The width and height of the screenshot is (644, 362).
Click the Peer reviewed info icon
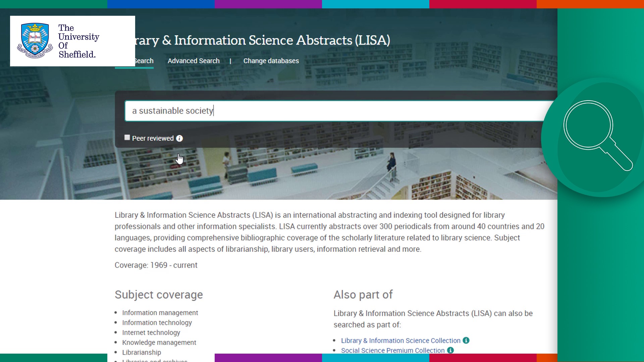point(179,138)
